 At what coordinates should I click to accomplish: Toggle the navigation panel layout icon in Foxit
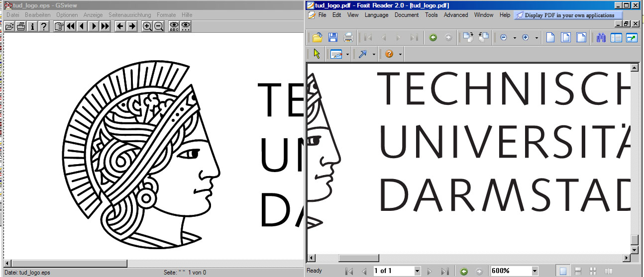pos(616,37)
